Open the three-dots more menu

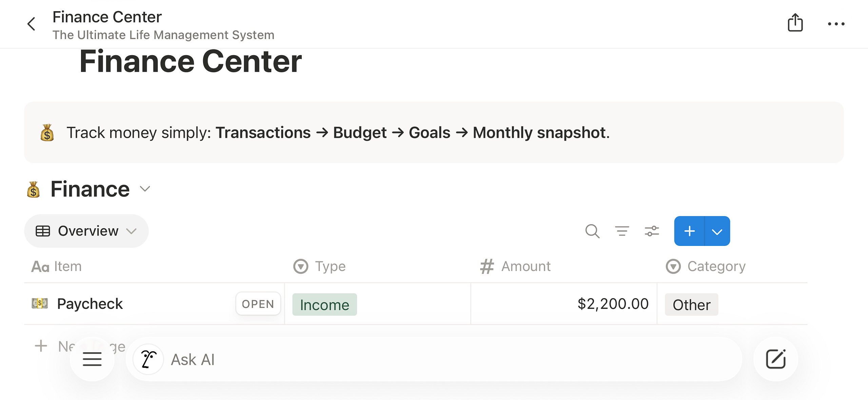[x=836, y=24]
